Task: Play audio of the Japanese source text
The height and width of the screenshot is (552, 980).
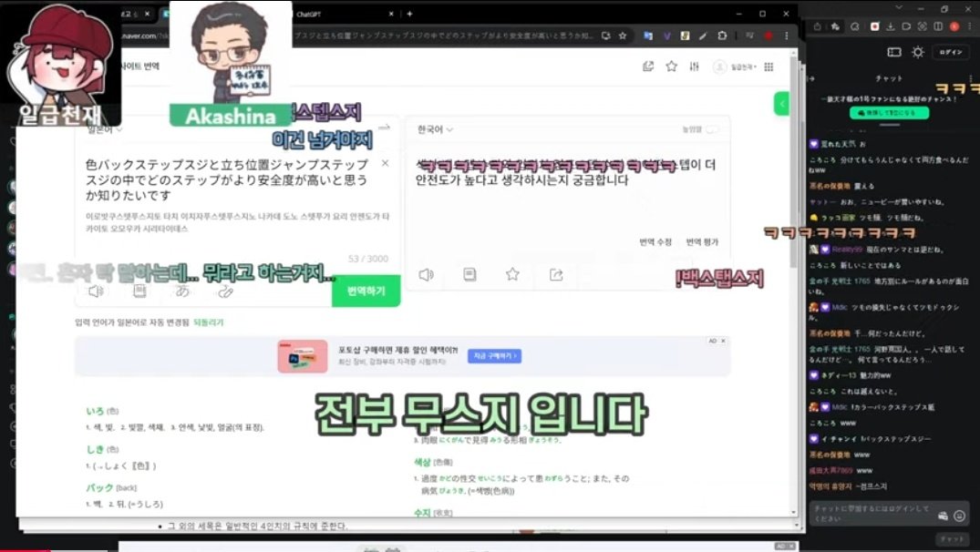Action: tap(96, 291)
